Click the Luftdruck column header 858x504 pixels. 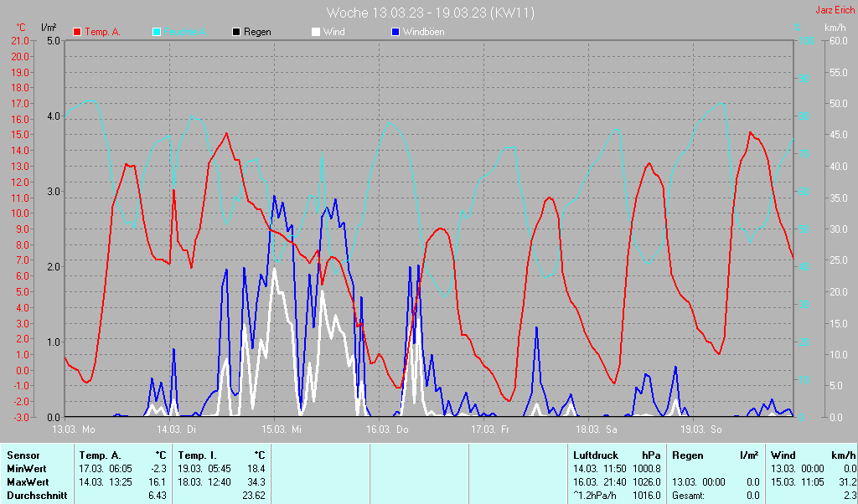click(594, 455)
